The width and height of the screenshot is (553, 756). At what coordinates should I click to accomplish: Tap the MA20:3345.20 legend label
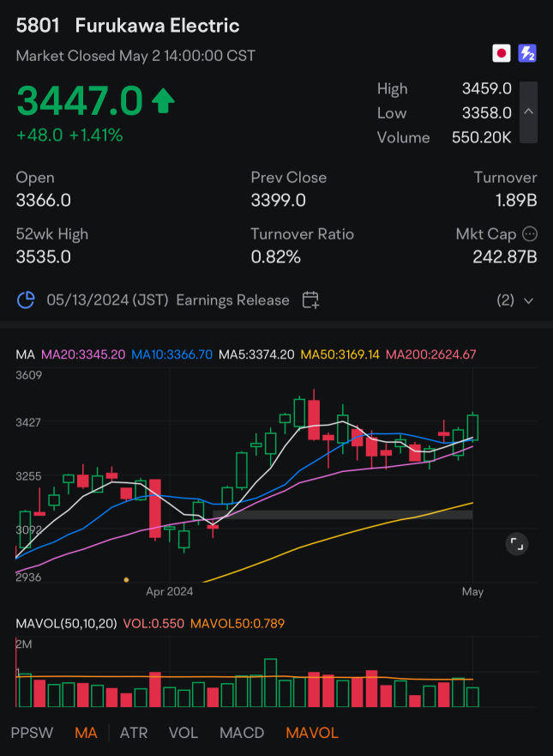(x=83, y=355)
